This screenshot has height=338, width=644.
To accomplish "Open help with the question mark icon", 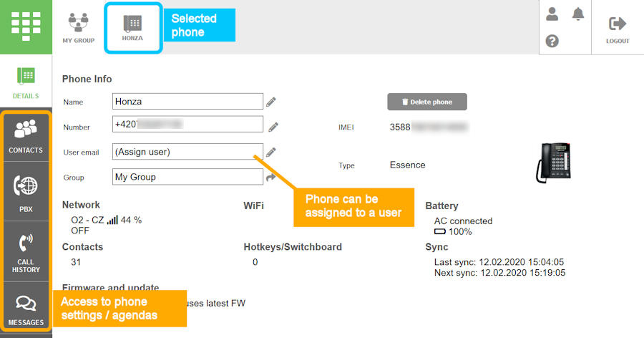I will pyautogui.click(x=552, y=41).
